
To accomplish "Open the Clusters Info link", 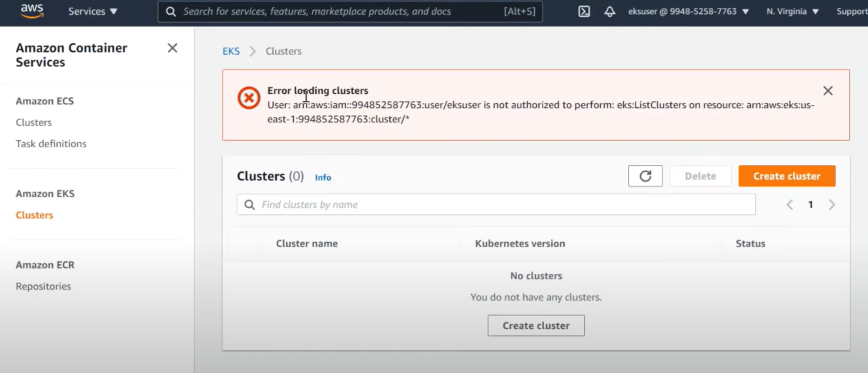I will [x=323, y=177].
